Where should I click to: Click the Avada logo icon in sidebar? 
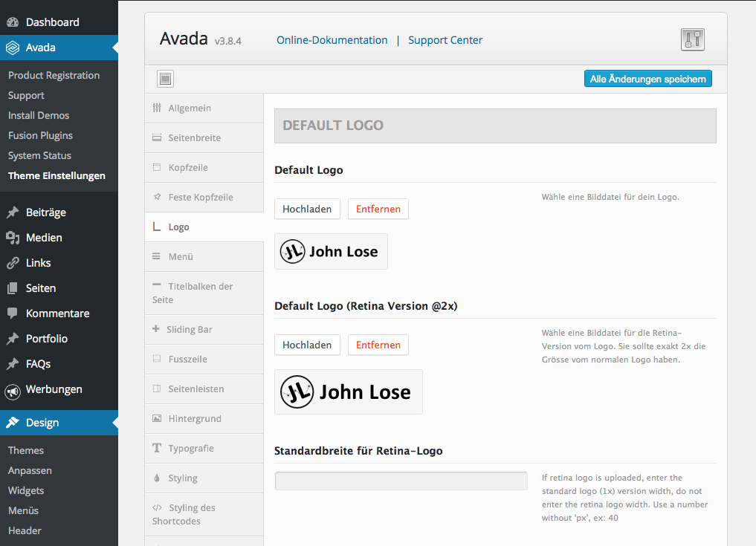[13, 48]
